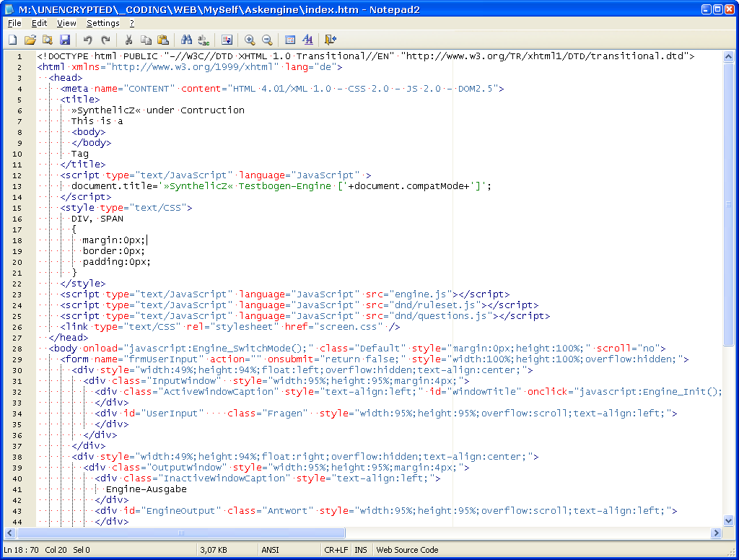Image resolution: width=739 pixels, height=560 pixels.
Task: Open Find with the binoculars icon
Action: pyautogui.click(x=186, y=40)
